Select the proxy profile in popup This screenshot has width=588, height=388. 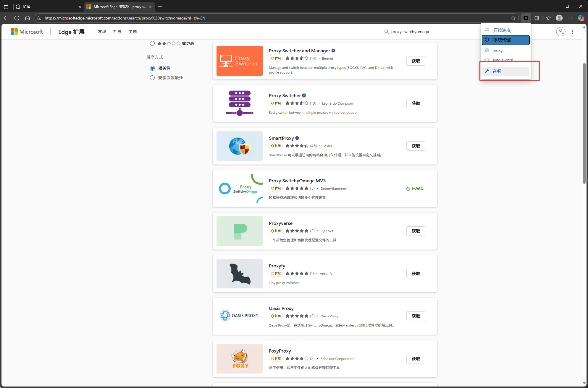tap(497, 51)
